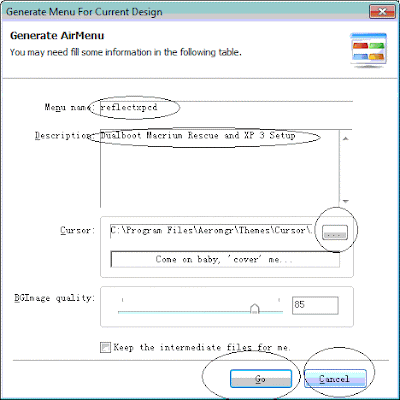Click the 'Menu name:' label
Image resolution: width=400 pixels, height=400 pixels.
70,107
